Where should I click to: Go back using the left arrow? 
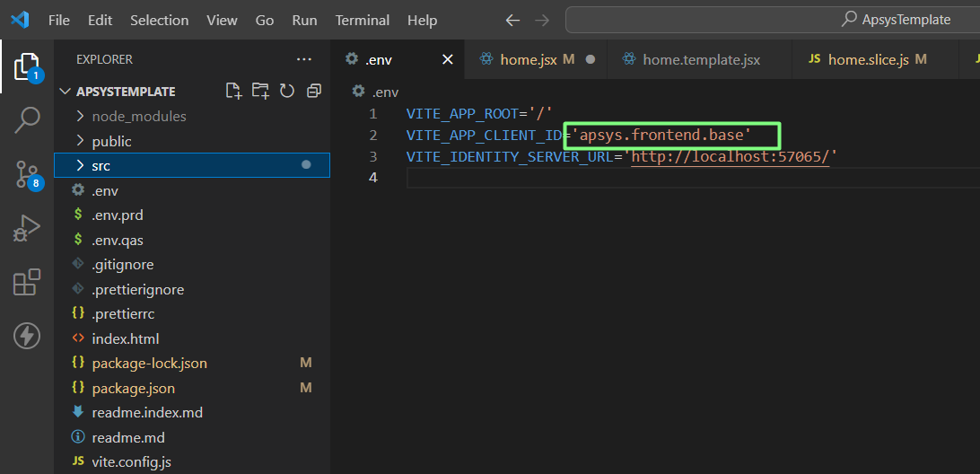point(512,20)
